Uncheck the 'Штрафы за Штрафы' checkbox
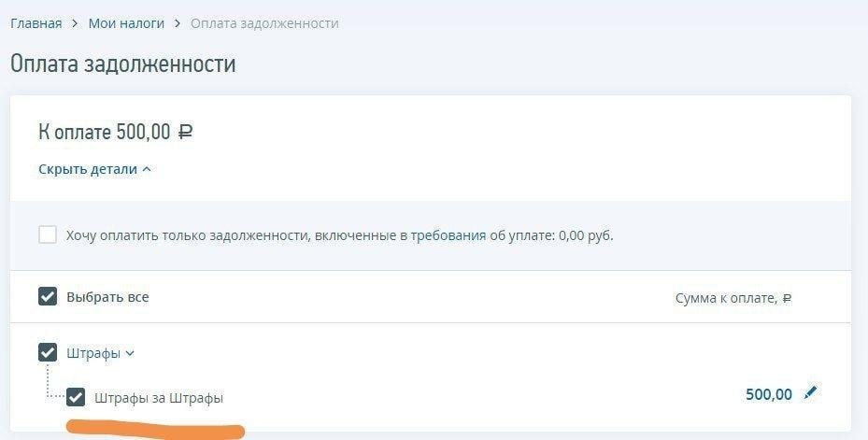The height and width of the screenshot is (440, 868). 76,397
